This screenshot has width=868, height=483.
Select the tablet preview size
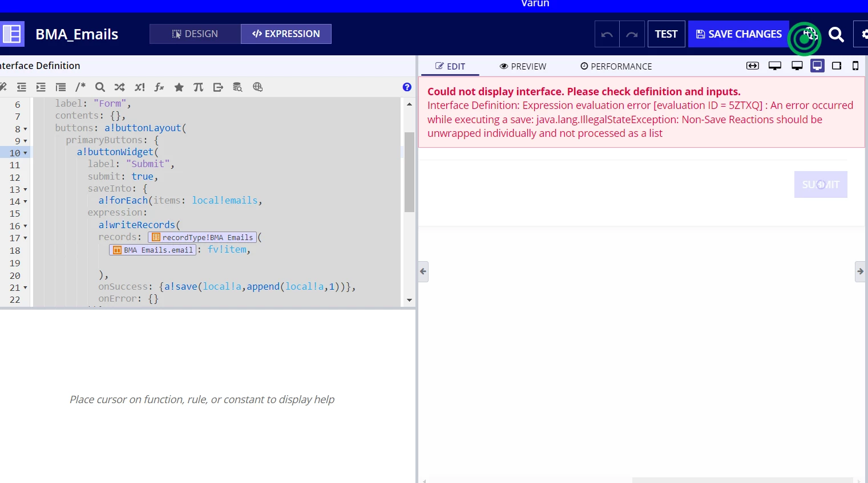point(837,66)
